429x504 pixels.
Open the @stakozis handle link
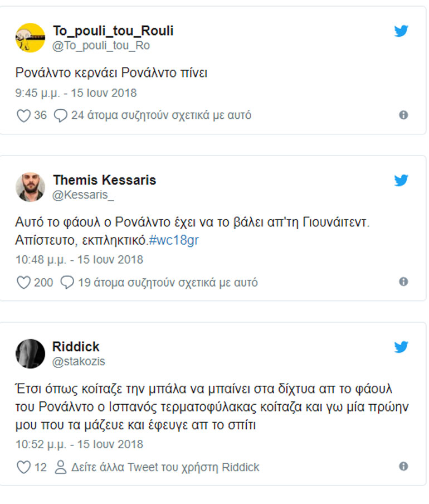pos(79,361)
